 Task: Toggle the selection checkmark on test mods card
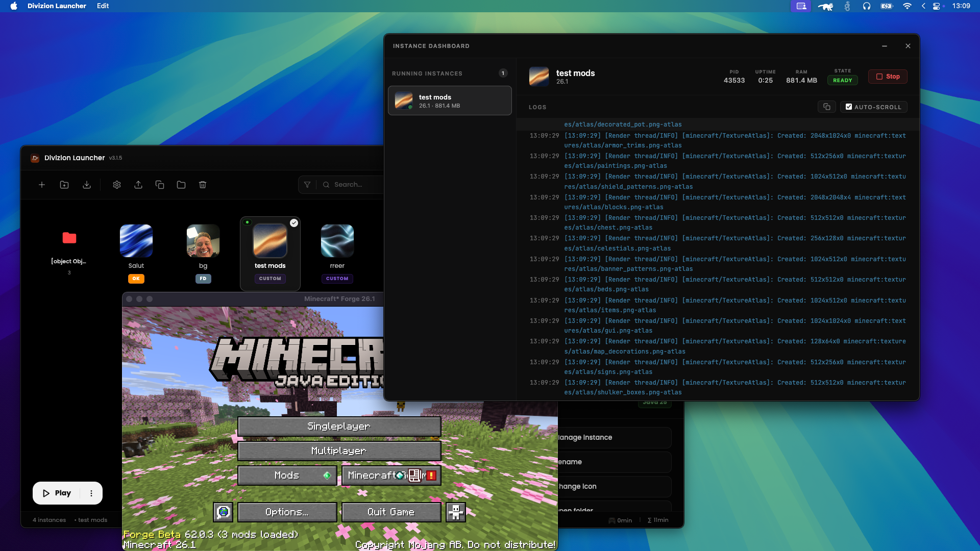[x=294, y=223]
